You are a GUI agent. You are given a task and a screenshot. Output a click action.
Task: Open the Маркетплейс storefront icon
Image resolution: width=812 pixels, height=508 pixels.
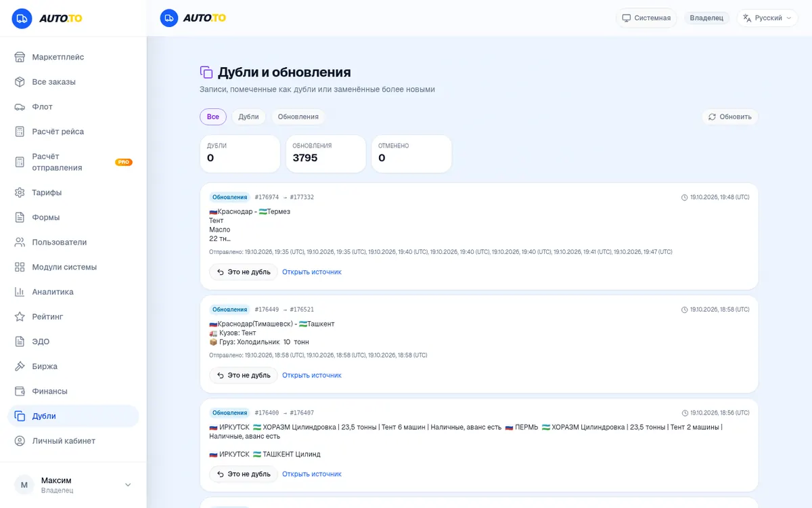coord(20,57)
